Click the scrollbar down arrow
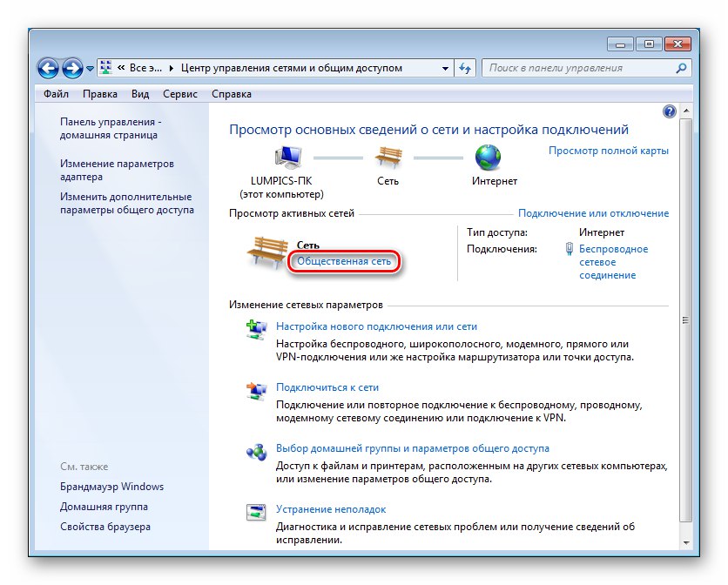The image size is (728, 585). (x=685, y=542)
